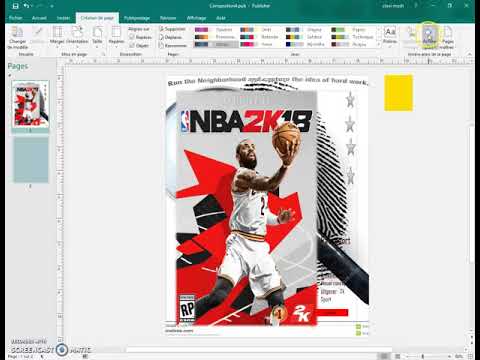The image size is (480, 360).
Task: Open the Aide tab
Action: click(x=221, y=18)
